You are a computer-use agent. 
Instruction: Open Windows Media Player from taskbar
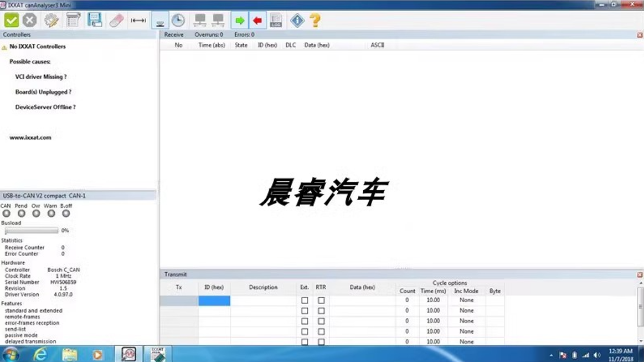(97, 354)
